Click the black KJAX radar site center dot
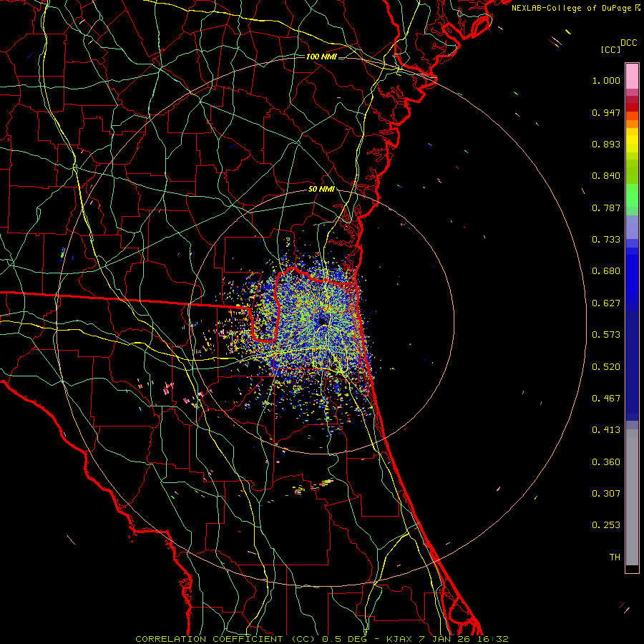 pyautogui.click(x=323, y=321)
